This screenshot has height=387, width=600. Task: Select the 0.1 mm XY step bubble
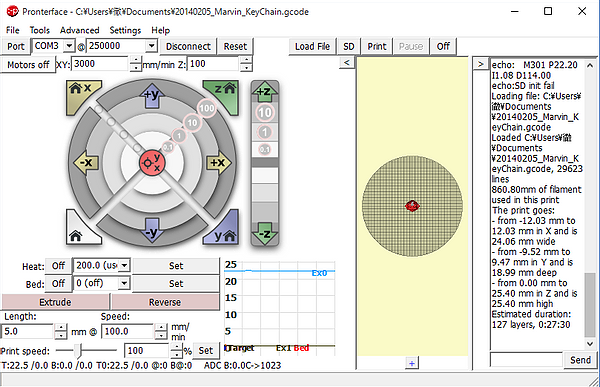click(x=168, y=147)
